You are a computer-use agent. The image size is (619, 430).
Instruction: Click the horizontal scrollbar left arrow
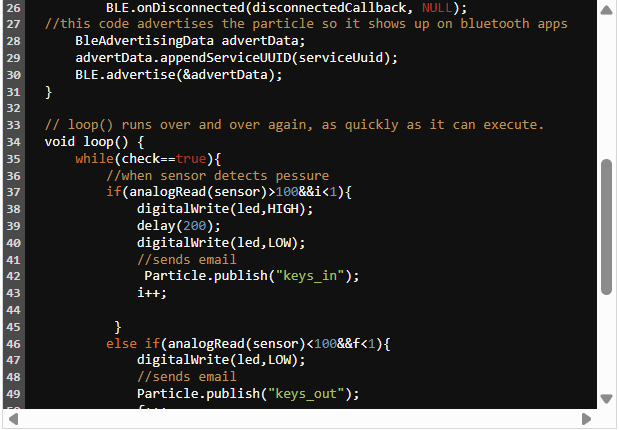click(x=13, y=419)
